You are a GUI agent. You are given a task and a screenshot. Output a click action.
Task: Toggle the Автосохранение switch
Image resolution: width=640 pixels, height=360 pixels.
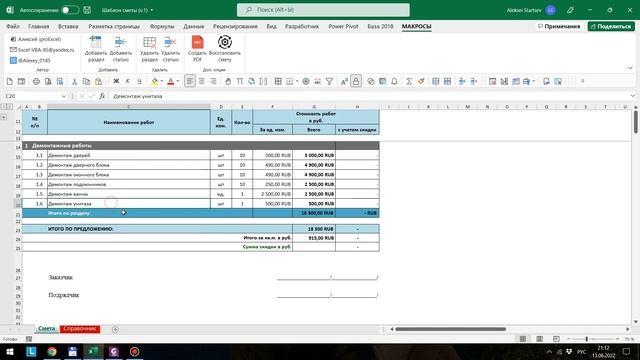point(70,10)
